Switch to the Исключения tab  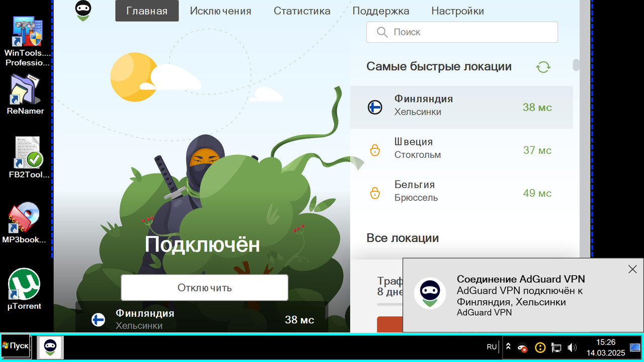220,11
